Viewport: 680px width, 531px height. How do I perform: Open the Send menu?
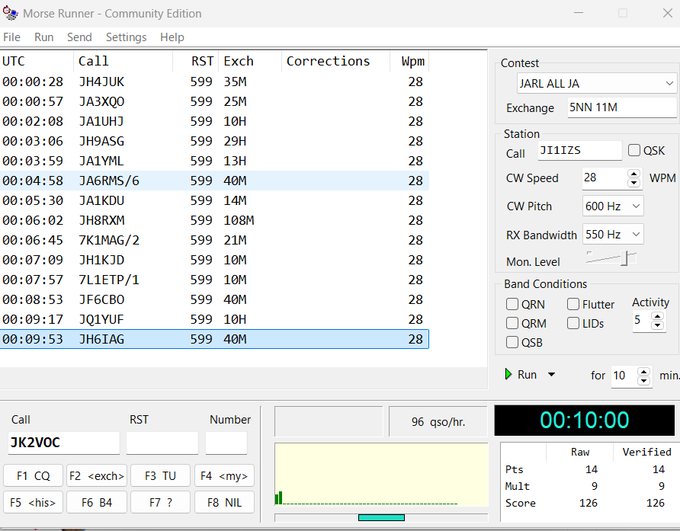click(79, 37)
